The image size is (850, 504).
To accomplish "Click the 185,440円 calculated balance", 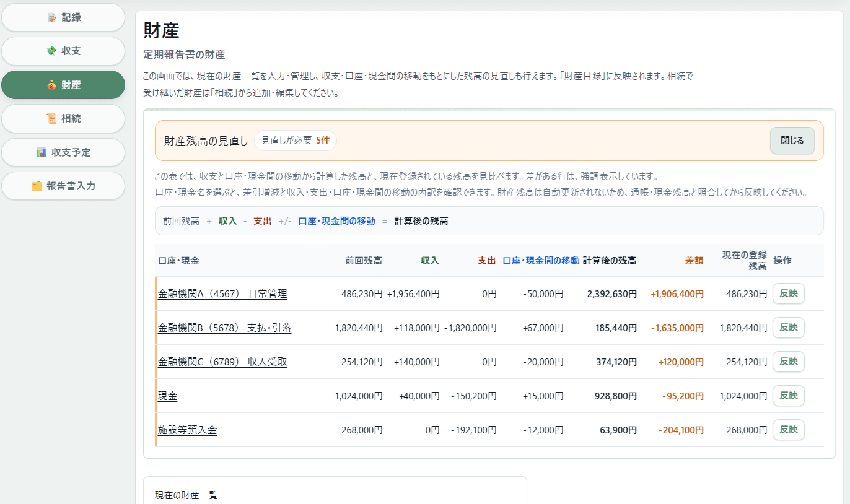I will point(616,328).
